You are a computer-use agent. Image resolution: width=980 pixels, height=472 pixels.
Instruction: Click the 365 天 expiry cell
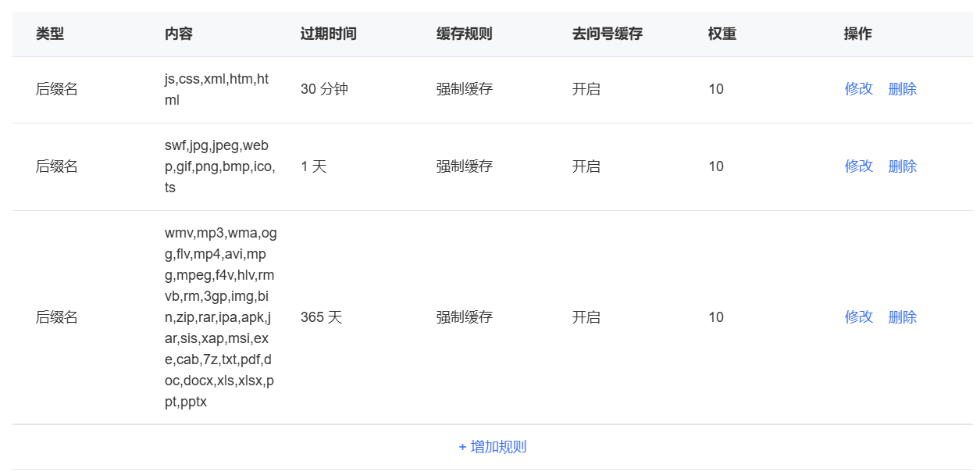point(322,317)
